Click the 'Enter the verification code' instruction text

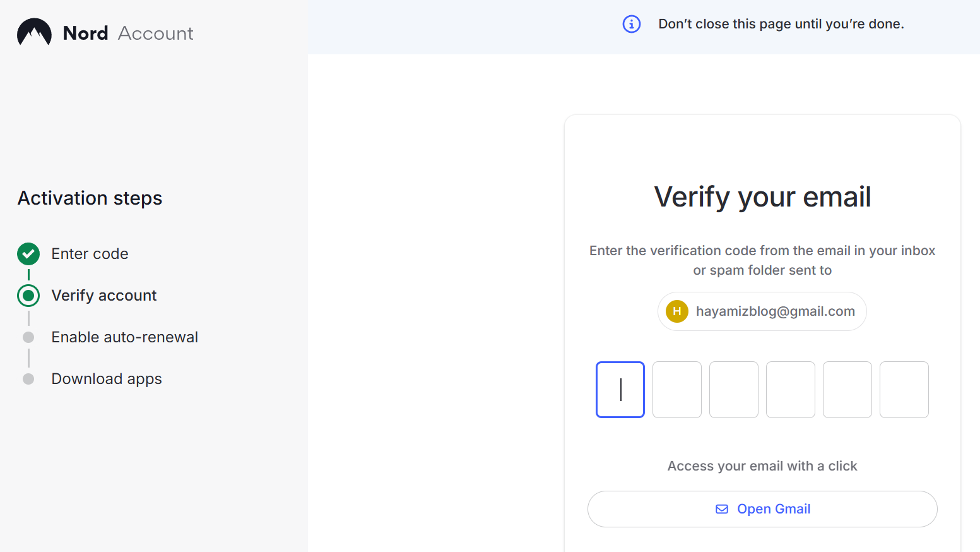(x=762, y=260)
